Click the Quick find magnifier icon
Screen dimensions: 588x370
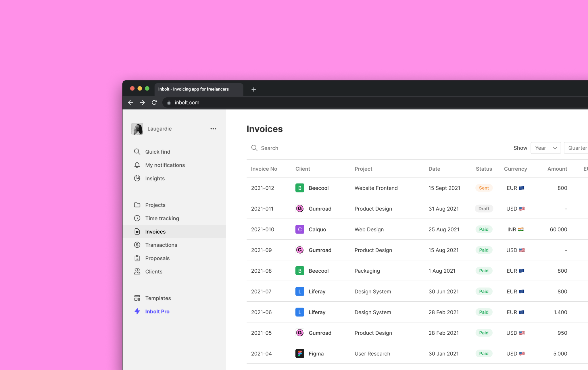(137, 152)
